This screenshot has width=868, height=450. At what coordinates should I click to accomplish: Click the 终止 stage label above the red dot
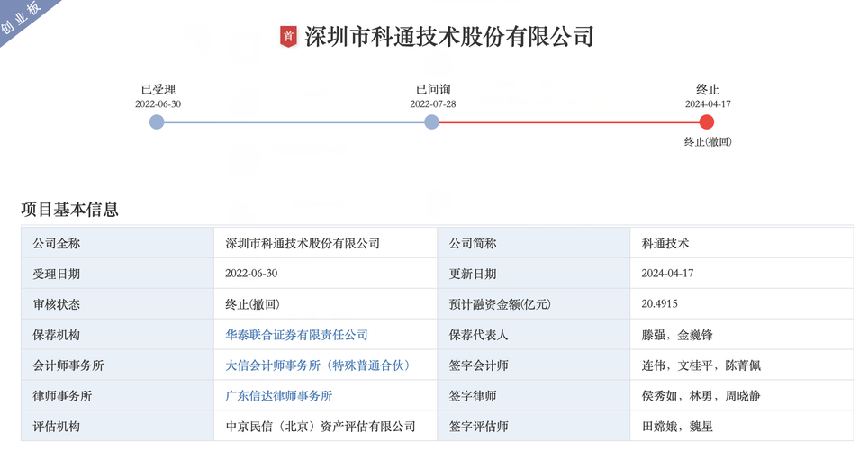coord(708,89)
